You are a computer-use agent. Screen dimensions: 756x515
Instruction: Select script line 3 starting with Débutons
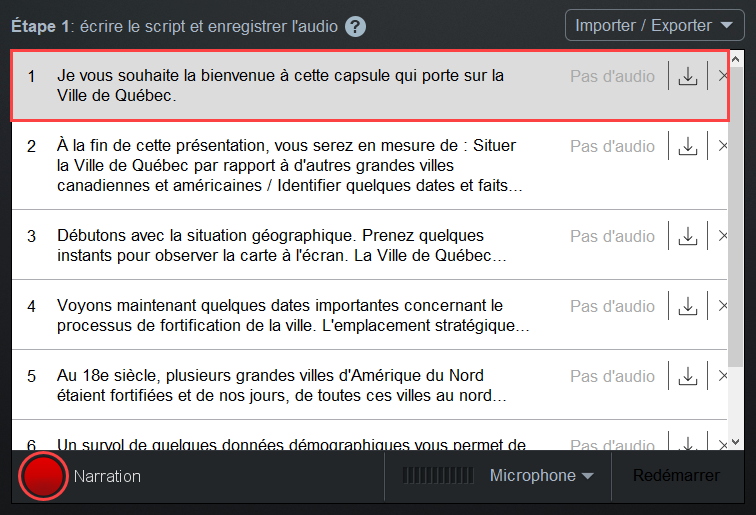369,245
